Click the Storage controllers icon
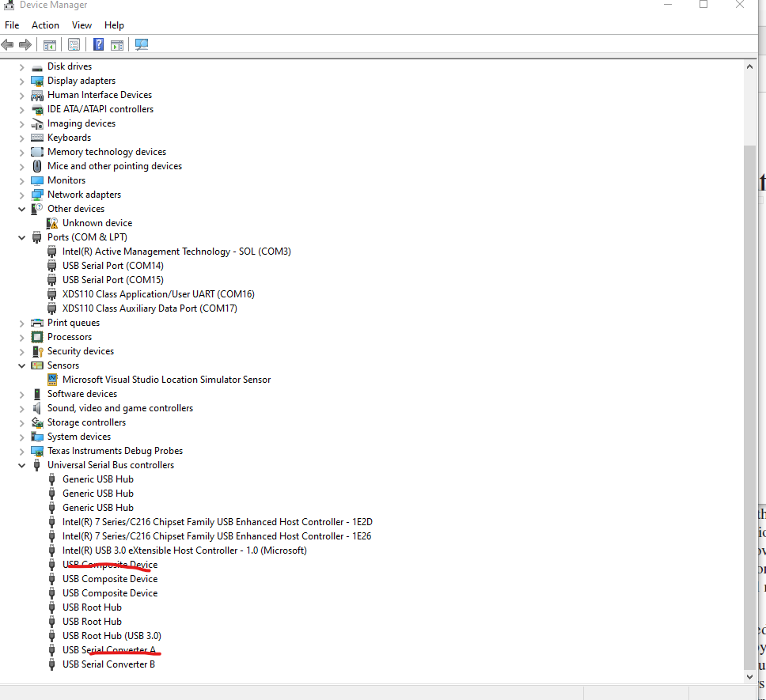766x700 pixels. tap(37, 422)
